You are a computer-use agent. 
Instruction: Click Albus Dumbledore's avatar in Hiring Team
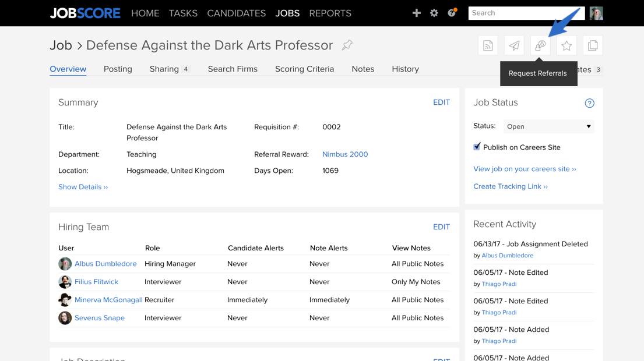(x=65, y=264)
